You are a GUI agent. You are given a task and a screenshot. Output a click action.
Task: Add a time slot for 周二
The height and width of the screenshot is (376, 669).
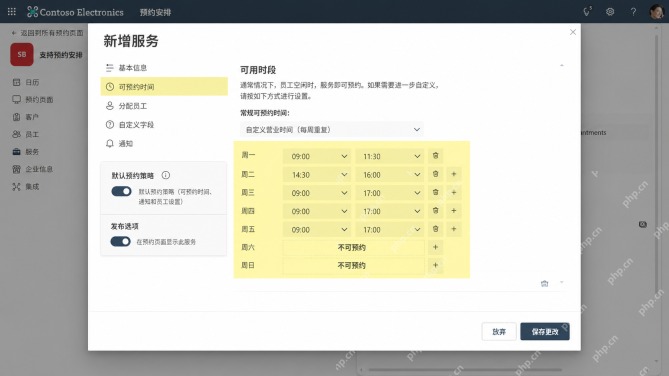tap(454, 174)
